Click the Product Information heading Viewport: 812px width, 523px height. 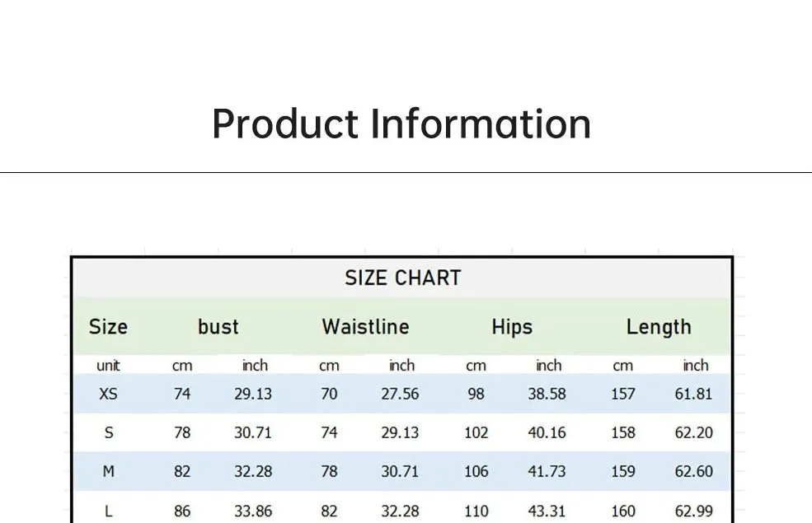pos(401,124)
